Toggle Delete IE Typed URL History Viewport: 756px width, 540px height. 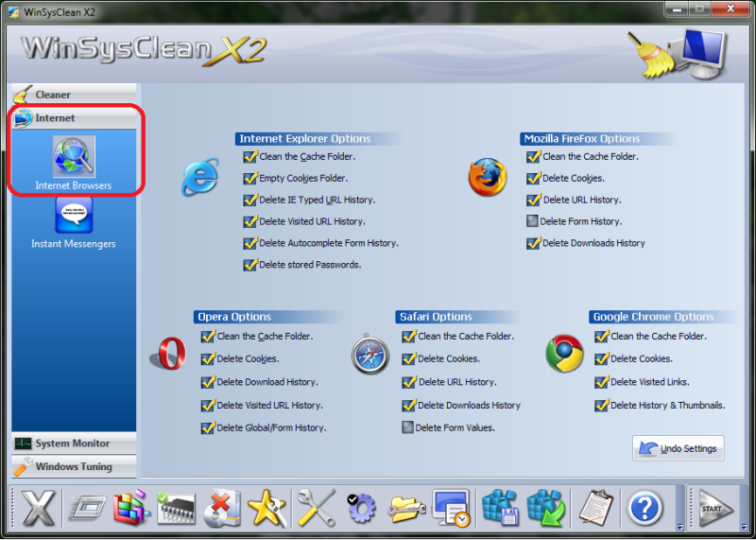click(249, 200)
